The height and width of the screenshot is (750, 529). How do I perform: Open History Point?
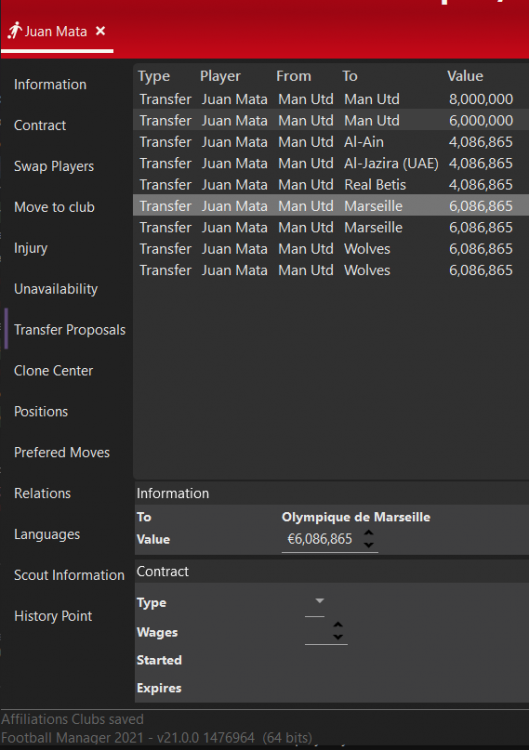coord(53,616)
